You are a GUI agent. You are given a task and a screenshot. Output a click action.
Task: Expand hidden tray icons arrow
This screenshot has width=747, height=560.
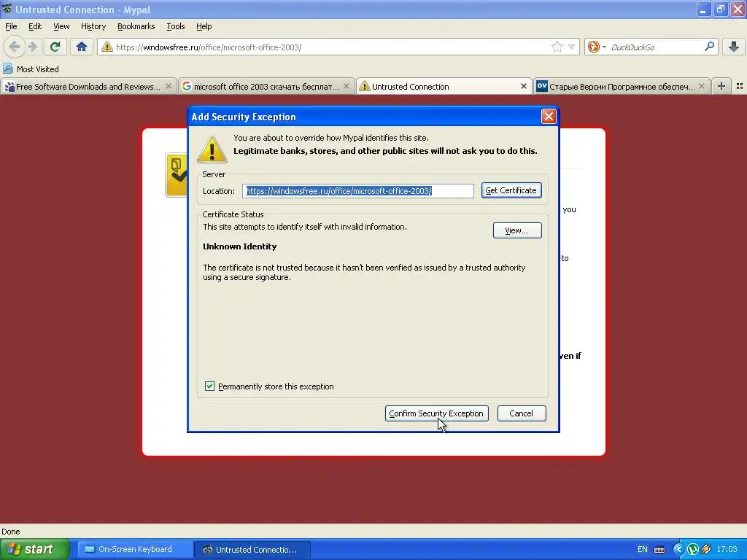[x=678, y=550]
